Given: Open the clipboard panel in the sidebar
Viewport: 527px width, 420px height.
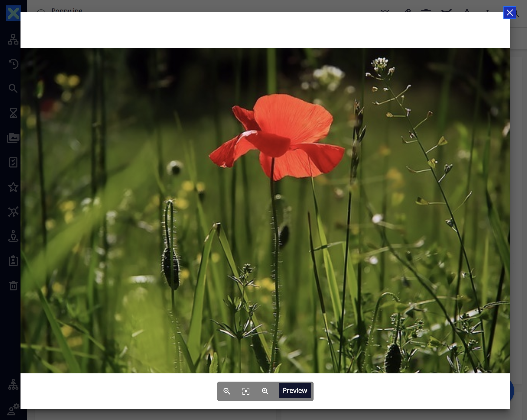Looking at the screenshot, I should pyautogui.click(x=13, y=261).
